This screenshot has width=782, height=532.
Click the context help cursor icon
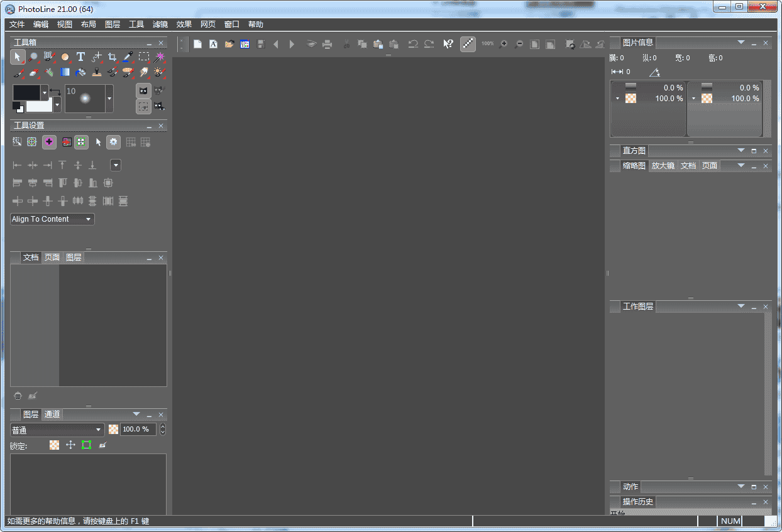click(448, 44)
